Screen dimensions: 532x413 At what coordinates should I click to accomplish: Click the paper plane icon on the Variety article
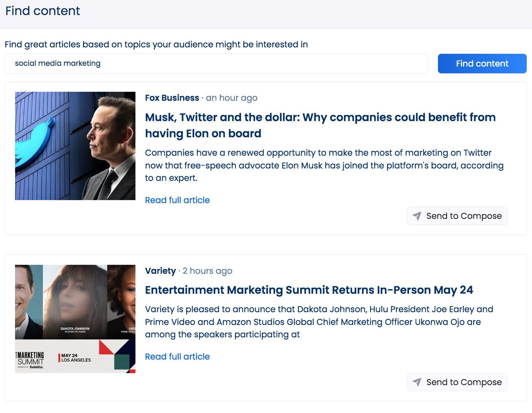[x=417, y=382]
